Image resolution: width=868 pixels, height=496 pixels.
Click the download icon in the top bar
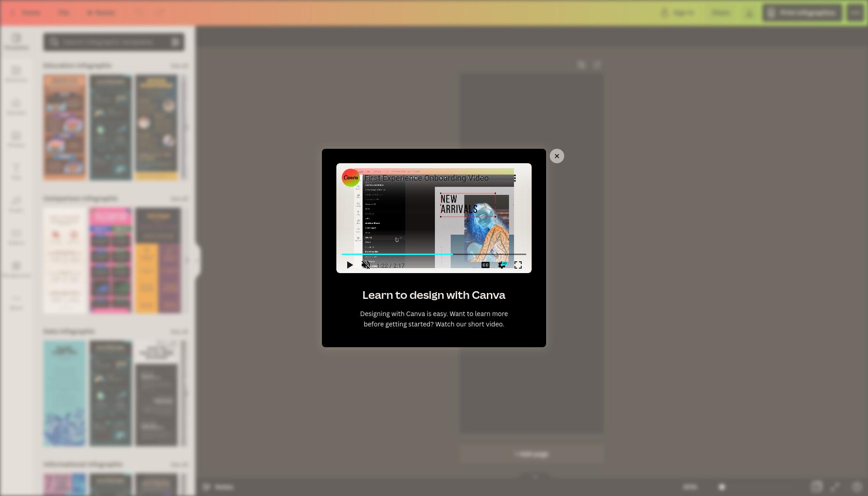749,13
